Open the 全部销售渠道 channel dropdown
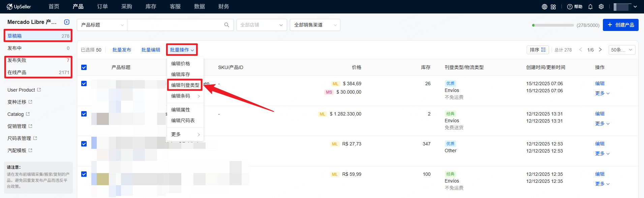The height and width of the screenshot is (198, 644). (x=315, y=25)
